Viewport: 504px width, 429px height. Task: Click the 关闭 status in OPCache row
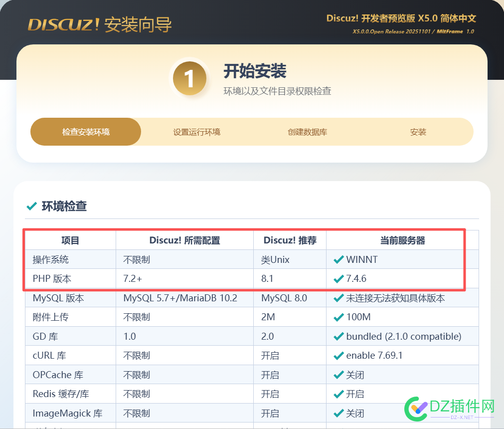[355, 375]
